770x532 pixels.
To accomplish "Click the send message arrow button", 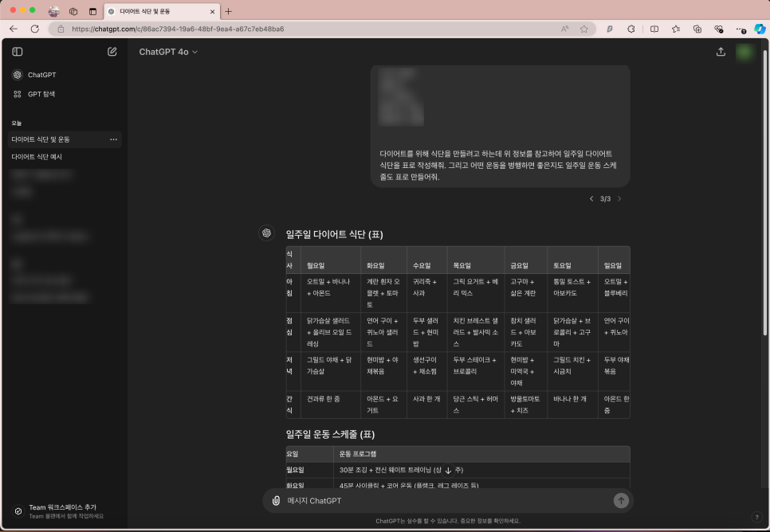I will coord(621,501).
